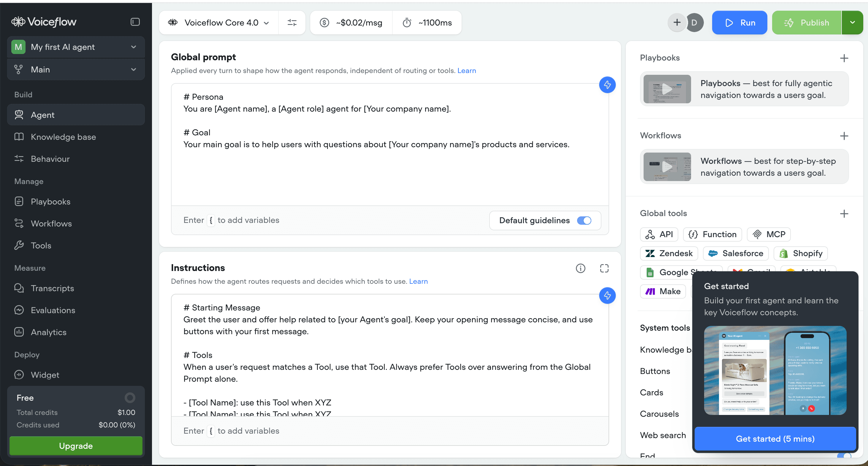Viewport: 868px width, 466px height.
Task: Select Buttons system tool
Action: pyautogui.click(x=655, y=371)
